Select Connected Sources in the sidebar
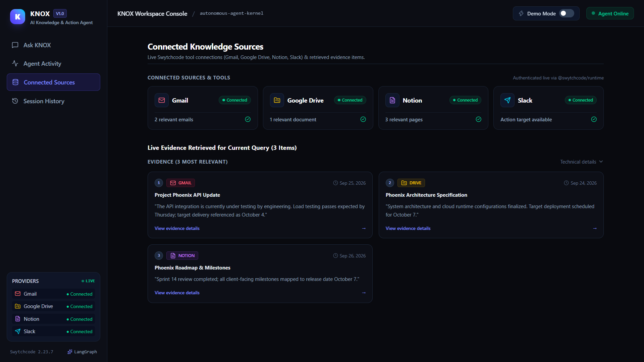The width and height of the screenshot is (644, 362). tap(53, 82)
